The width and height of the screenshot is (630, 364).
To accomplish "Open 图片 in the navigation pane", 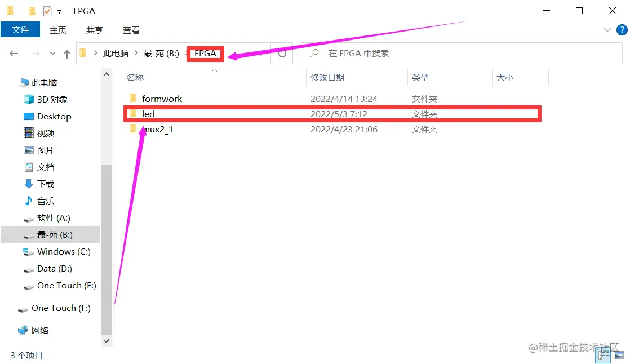I will pyautogui.click(x=46, y=150).
